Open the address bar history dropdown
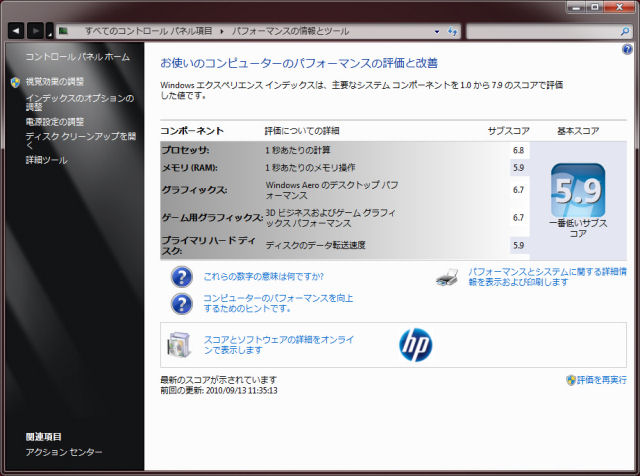The width and height of the screenshot is (640, 476). point(437,31)
